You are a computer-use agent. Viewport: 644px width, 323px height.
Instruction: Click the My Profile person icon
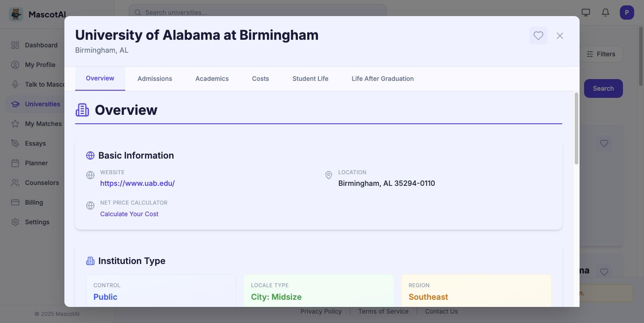15,65
